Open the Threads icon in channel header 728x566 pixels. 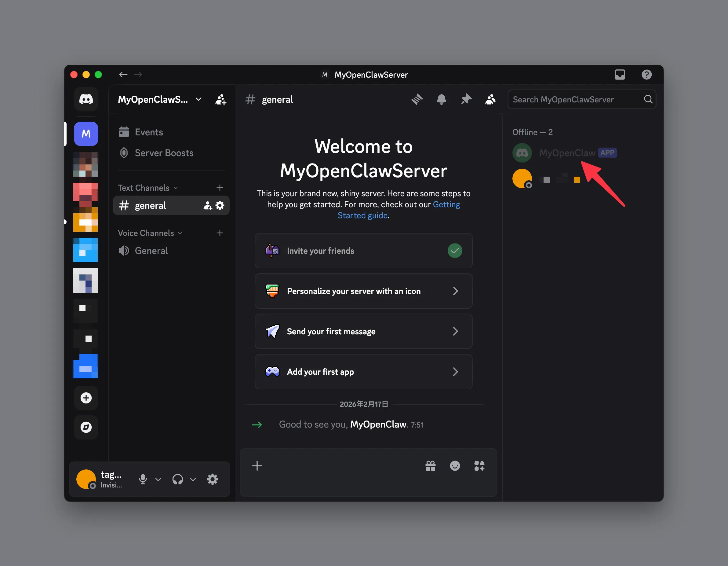click(417, 99)
